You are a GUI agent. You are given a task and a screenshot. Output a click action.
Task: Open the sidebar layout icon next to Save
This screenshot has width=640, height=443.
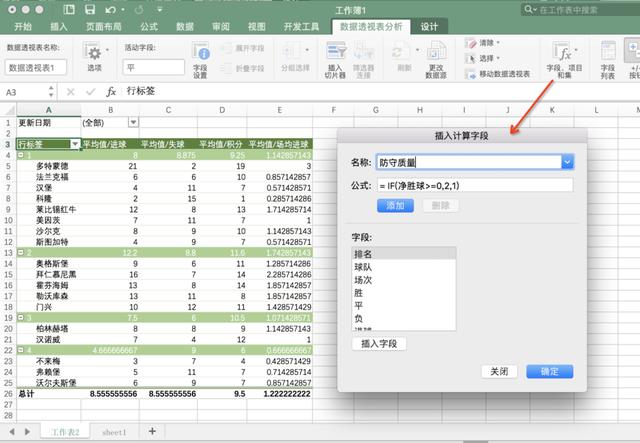click(x=69, y=9)
